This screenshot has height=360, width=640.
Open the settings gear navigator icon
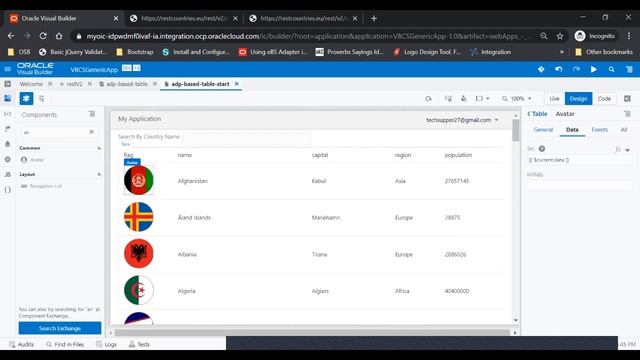coord(7,159)
